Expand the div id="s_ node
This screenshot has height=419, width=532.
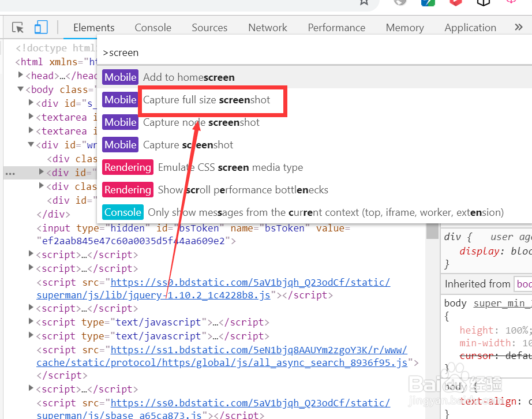[x=31, y=103]
